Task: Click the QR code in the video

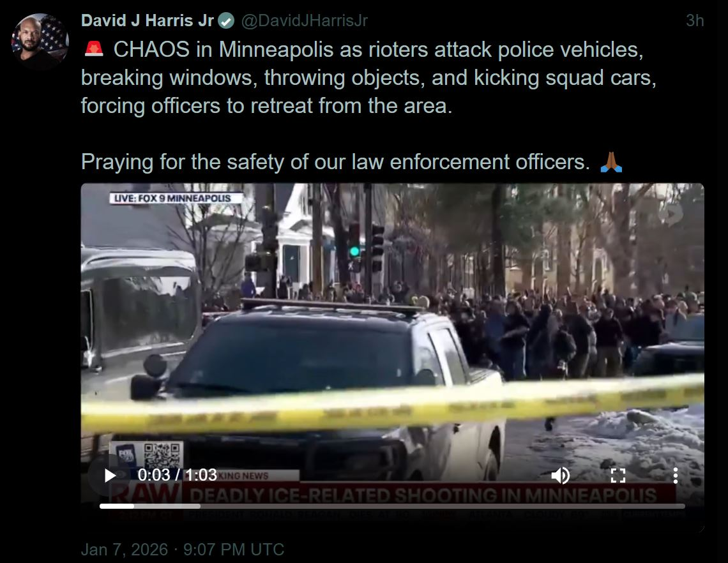Action: point(161,456)
